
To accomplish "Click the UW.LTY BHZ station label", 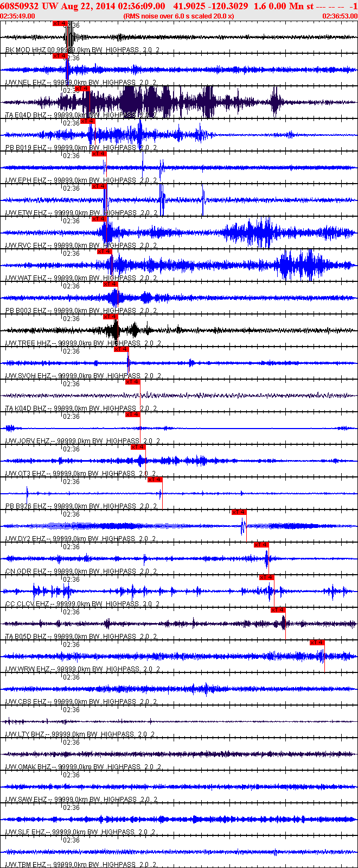I will point(80,734).
